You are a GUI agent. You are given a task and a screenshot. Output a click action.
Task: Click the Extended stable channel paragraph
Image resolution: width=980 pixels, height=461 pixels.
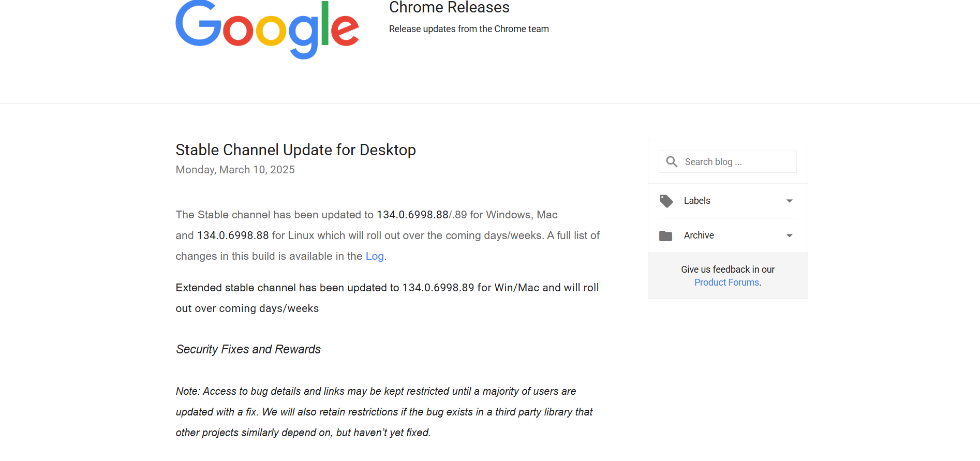point(387,298)
